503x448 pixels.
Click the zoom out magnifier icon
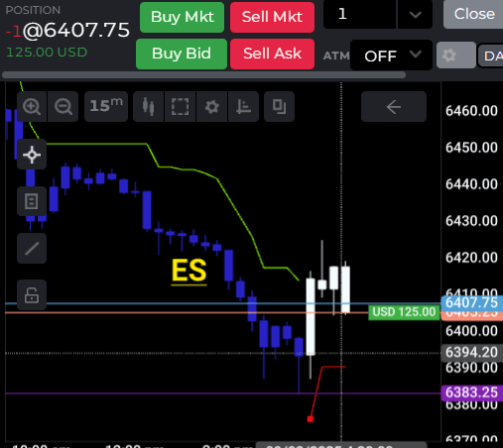coord(63,107)
